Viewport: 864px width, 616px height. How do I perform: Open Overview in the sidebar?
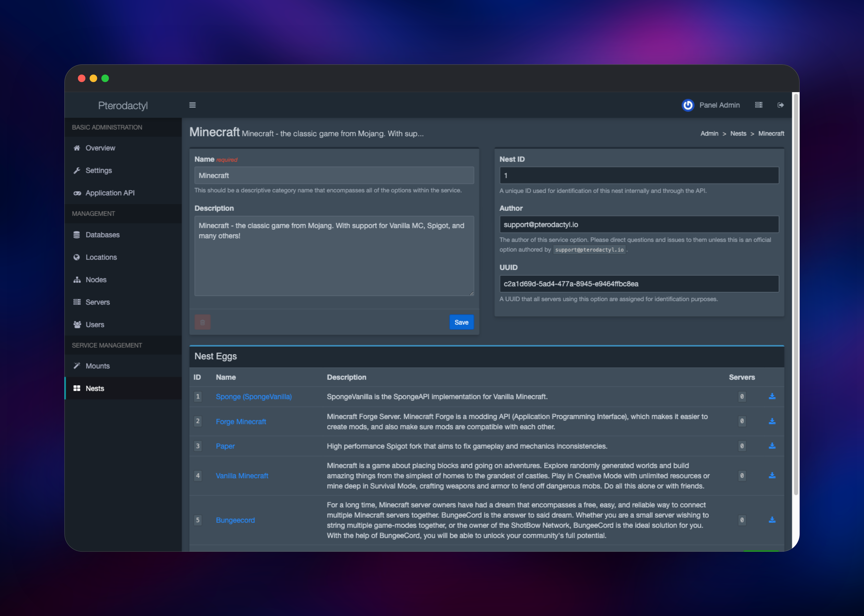point(123,148)
